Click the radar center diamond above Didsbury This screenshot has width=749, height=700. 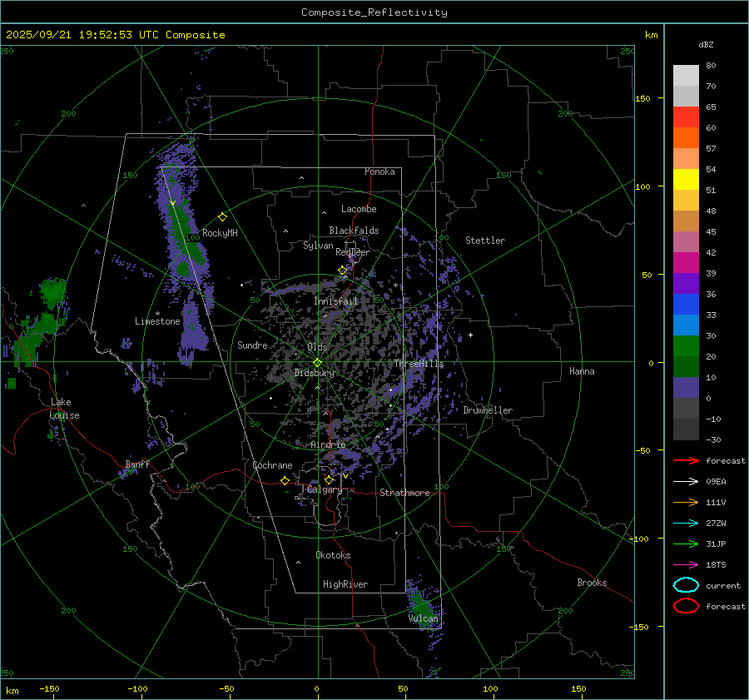[x=317, y=362]
